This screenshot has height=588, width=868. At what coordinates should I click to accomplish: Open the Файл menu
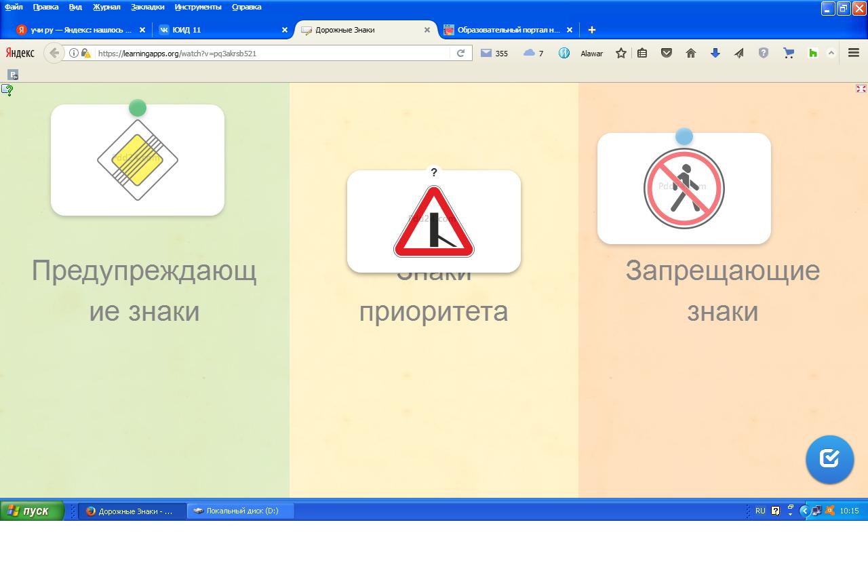tap(14, 7)
